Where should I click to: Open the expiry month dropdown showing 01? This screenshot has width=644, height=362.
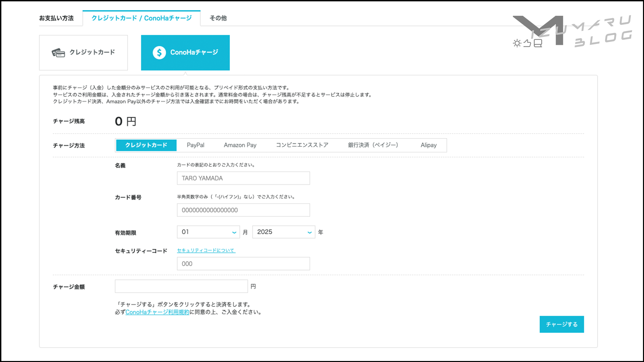208,232
